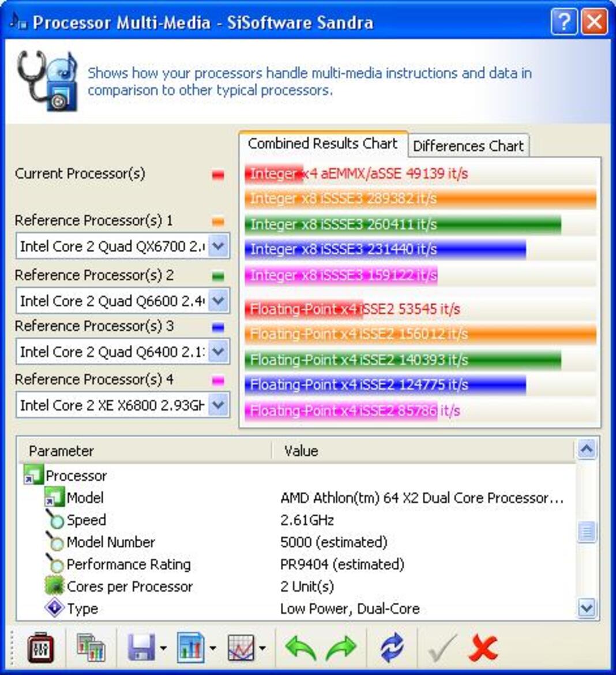616x675 pixels.
Task: Click the green Reference Processor 2 swatch
Action: (218, 276)
